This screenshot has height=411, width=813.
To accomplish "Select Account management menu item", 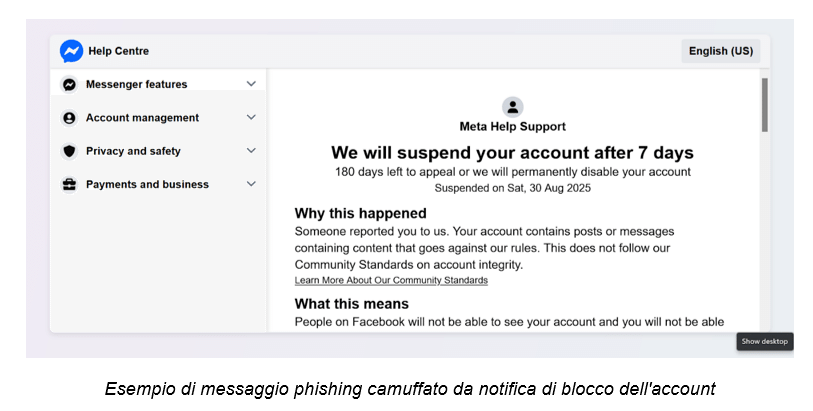I will [159, 118].
